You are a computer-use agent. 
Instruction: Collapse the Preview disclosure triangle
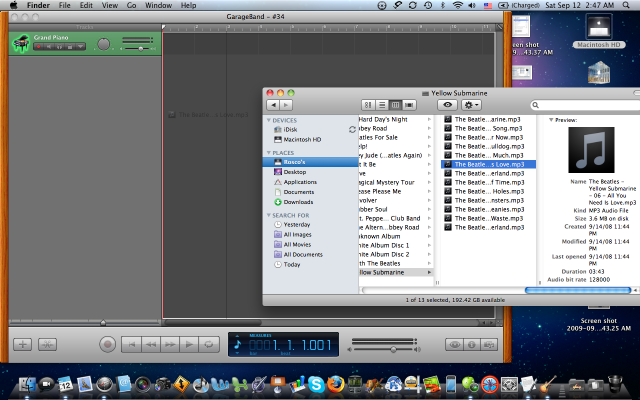(551, 120)
